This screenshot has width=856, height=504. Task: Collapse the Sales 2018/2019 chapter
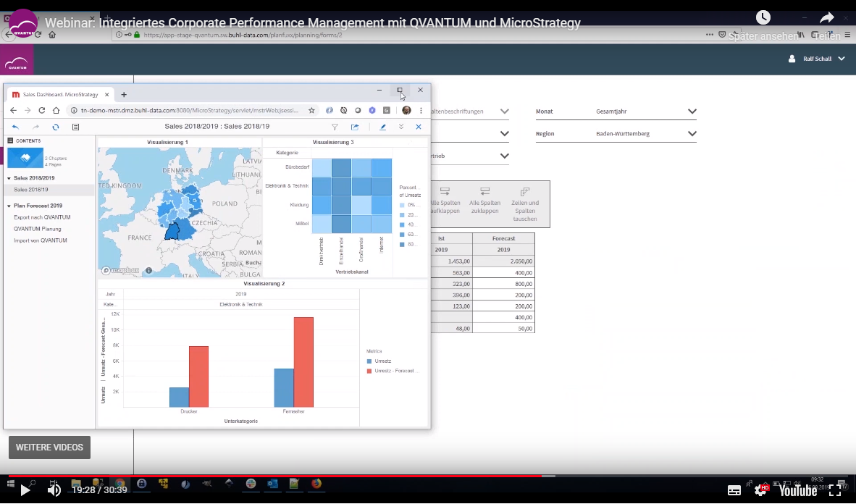coord(9,179)
